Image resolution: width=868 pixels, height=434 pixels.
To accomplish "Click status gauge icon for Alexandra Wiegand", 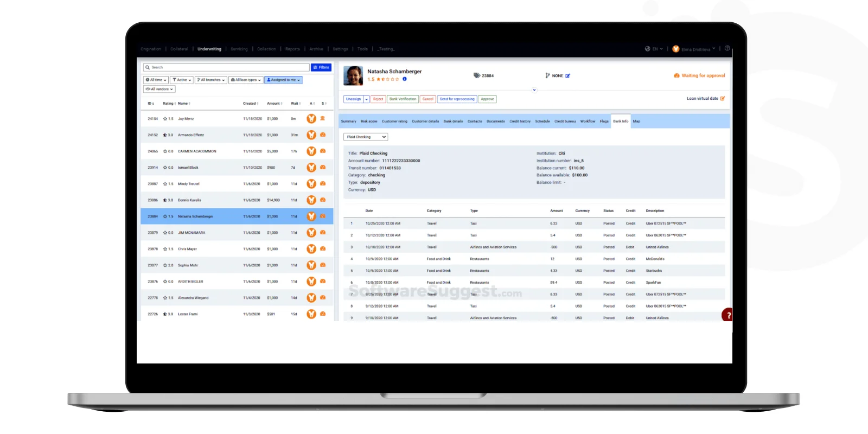I will (323, 297).
